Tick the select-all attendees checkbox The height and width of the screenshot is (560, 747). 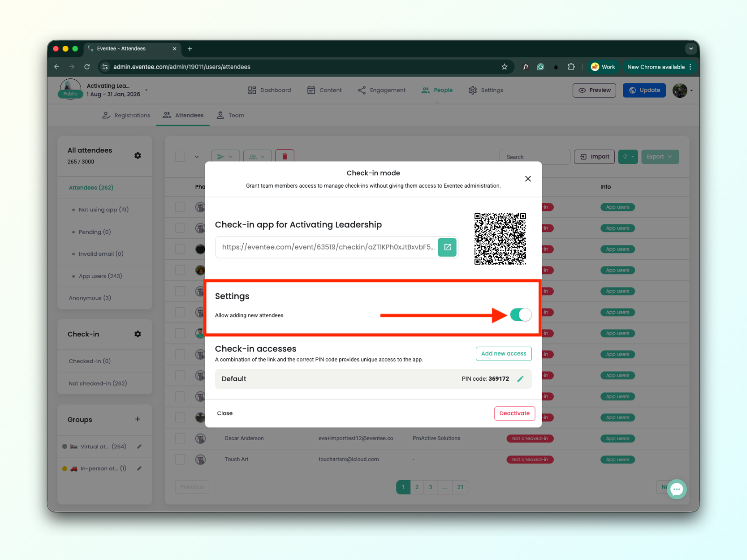(180, 157)
